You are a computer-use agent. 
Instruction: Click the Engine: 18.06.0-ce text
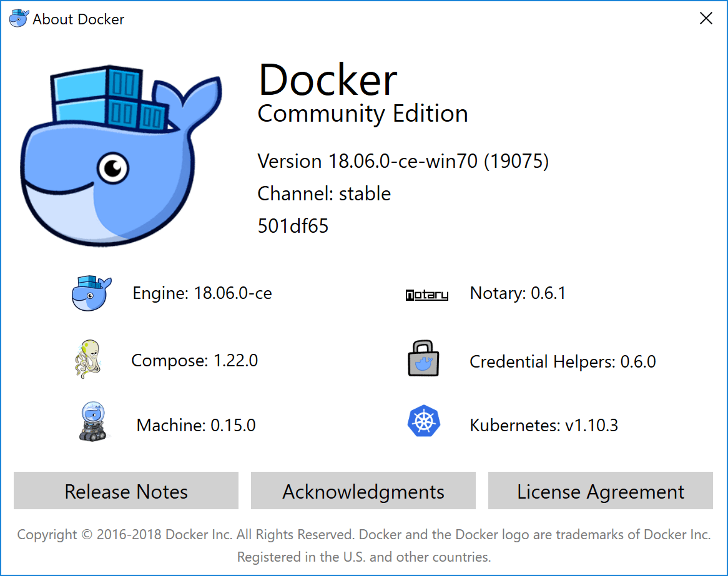click(202, 293)
